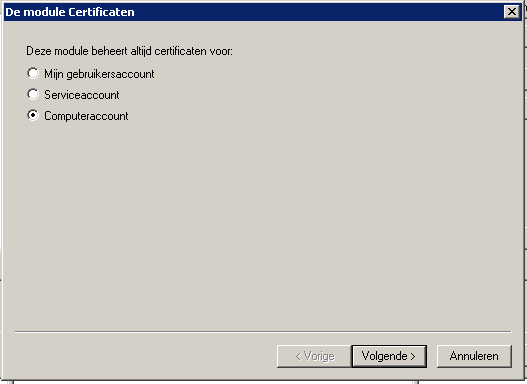Cancel the wizard with Annuleren

[474, 356]
